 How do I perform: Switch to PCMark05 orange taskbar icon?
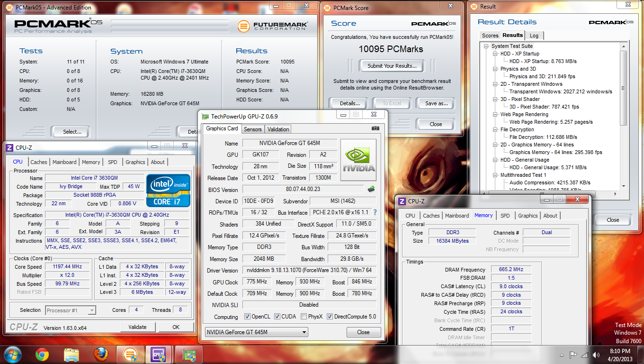[130, 354]
